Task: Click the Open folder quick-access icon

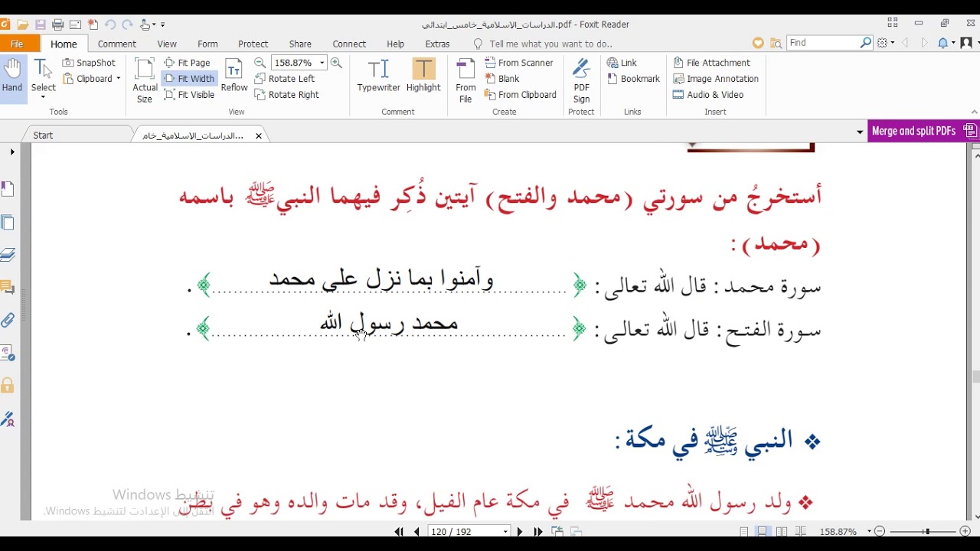Action: pyautogui.click(x=23, y=24)
